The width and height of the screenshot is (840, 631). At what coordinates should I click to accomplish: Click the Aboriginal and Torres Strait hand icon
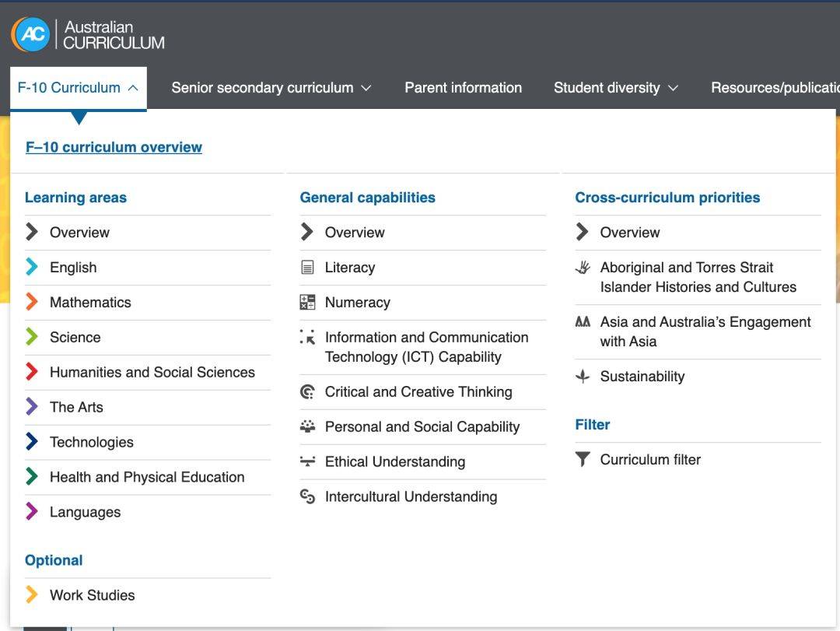point(583,267)
